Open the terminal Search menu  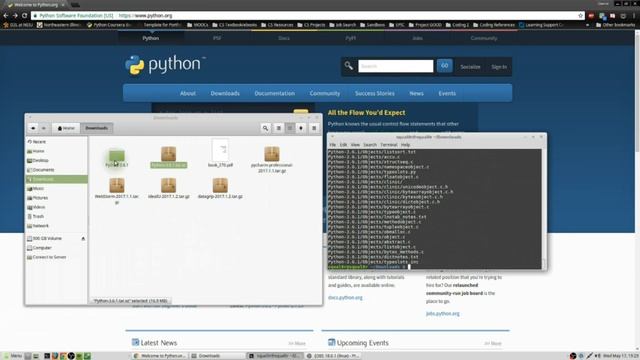(370, 145)
